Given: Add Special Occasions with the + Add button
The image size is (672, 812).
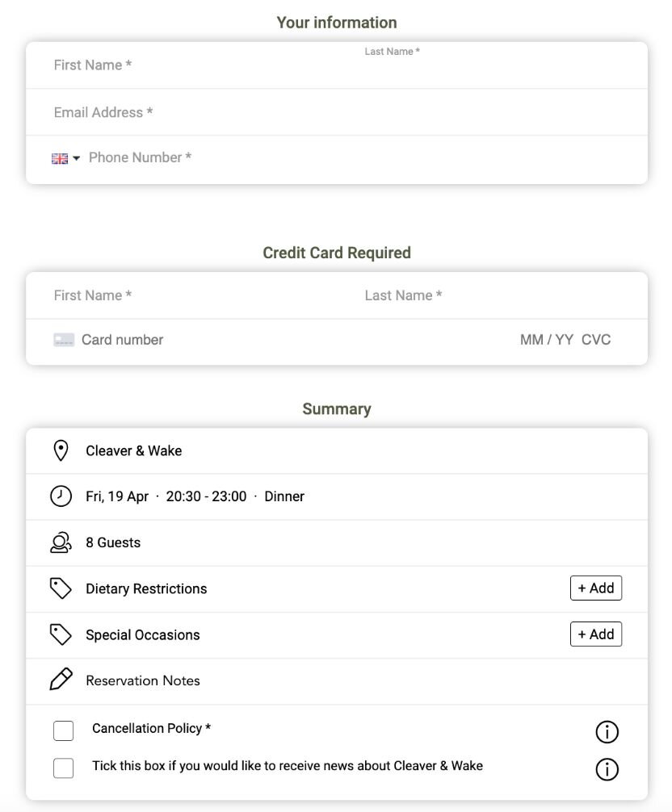Looking at the screenshot, I should click(596, 634).
